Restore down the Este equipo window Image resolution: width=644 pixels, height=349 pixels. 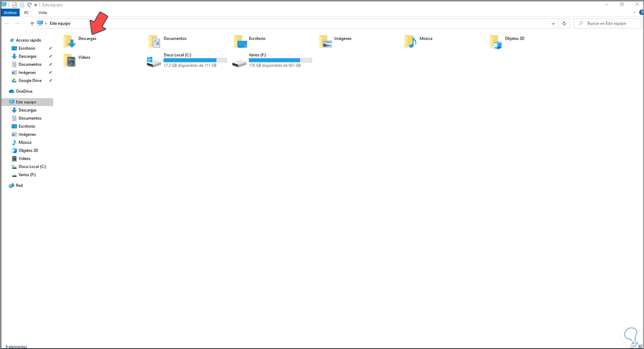click(622, 4)
